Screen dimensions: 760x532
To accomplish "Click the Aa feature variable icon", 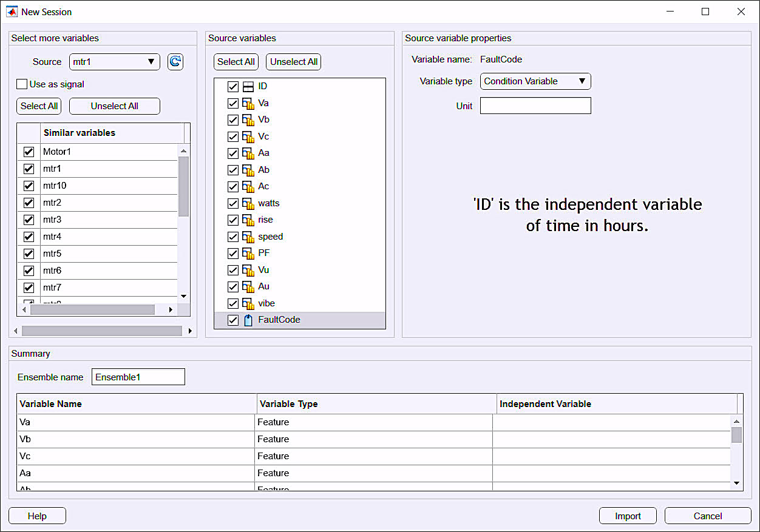I will (x=248, y=153).
